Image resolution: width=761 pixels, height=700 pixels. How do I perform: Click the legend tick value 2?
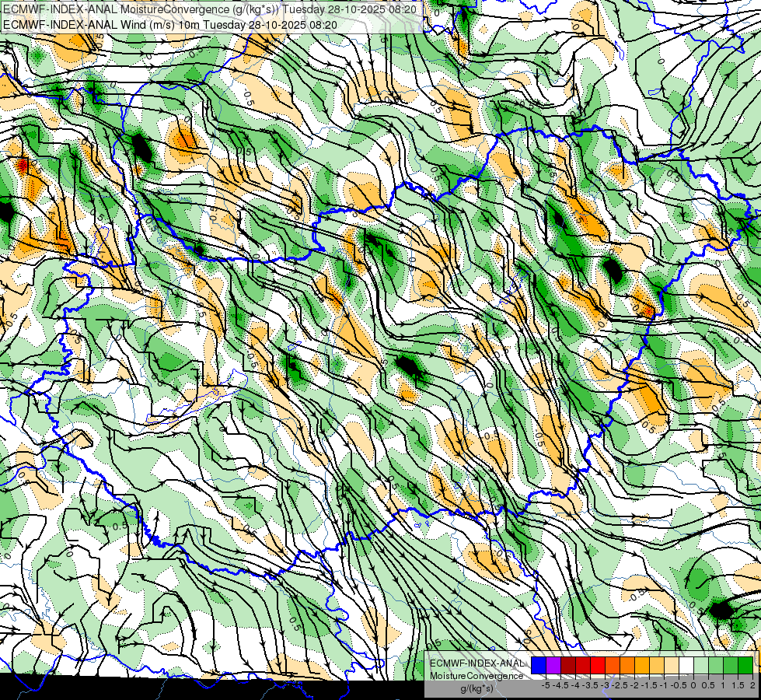752,685
